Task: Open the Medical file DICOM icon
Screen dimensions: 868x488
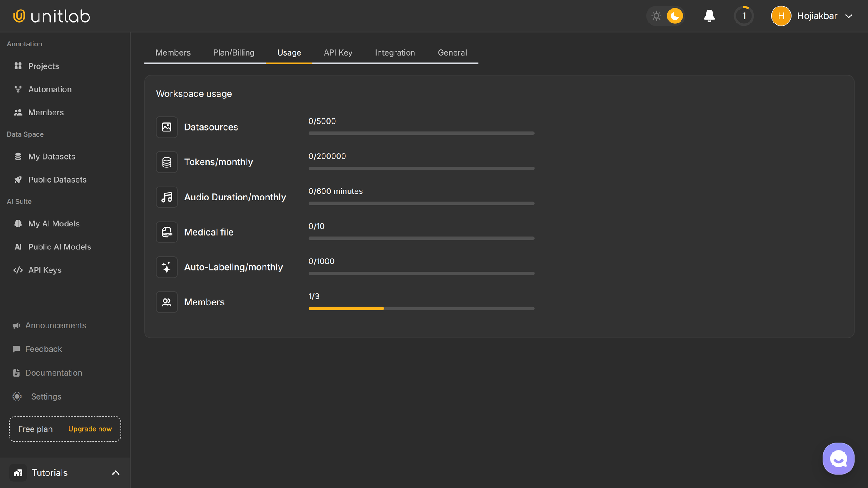Action: 166,232
